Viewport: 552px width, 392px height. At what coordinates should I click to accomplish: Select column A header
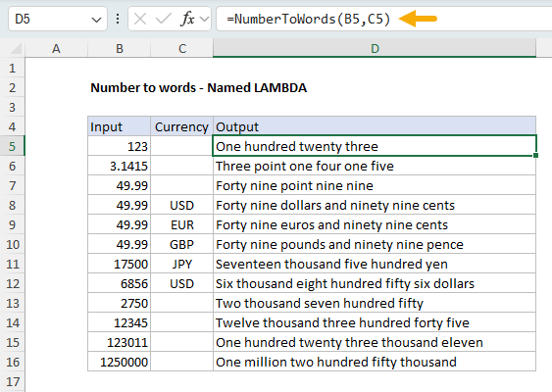click(x=56, y=49)
